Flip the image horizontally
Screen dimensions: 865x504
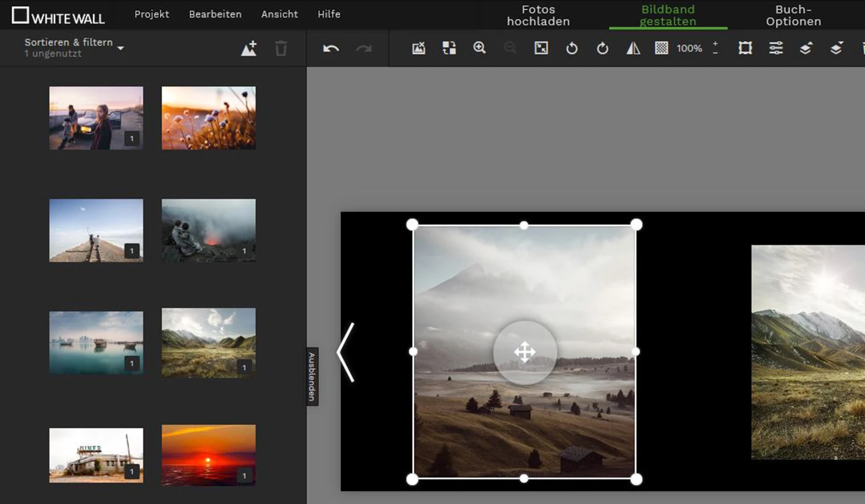click(633, 48)
